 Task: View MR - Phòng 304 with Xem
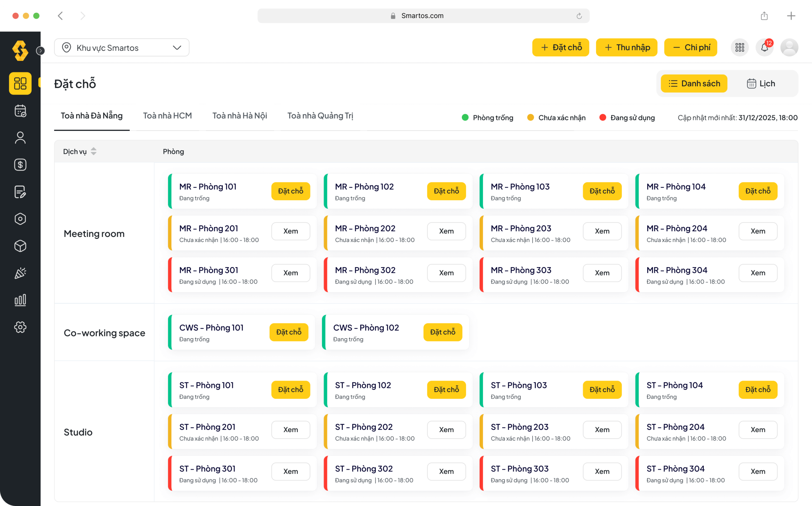point(758,273)
